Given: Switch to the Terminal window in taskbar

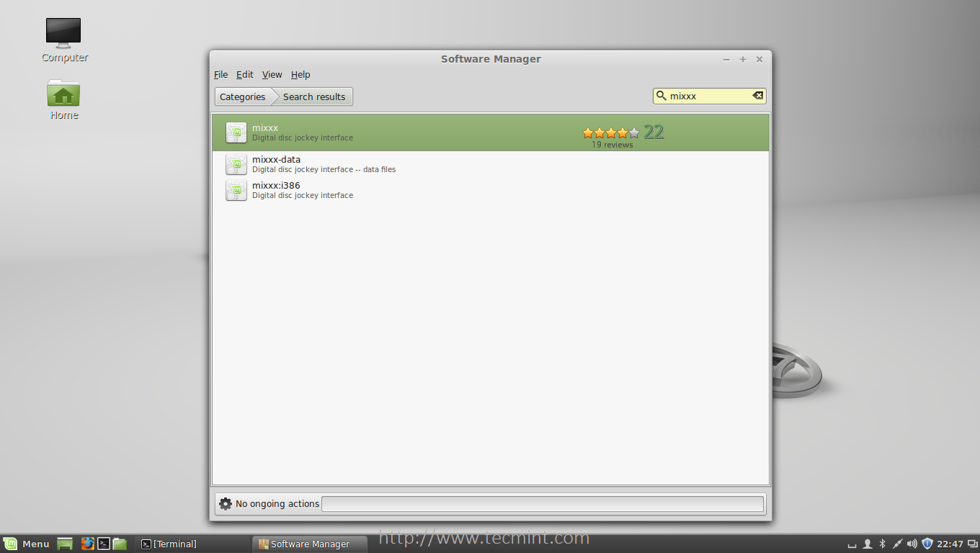Looking at the screenshot, I should click(x=192, y=544).
